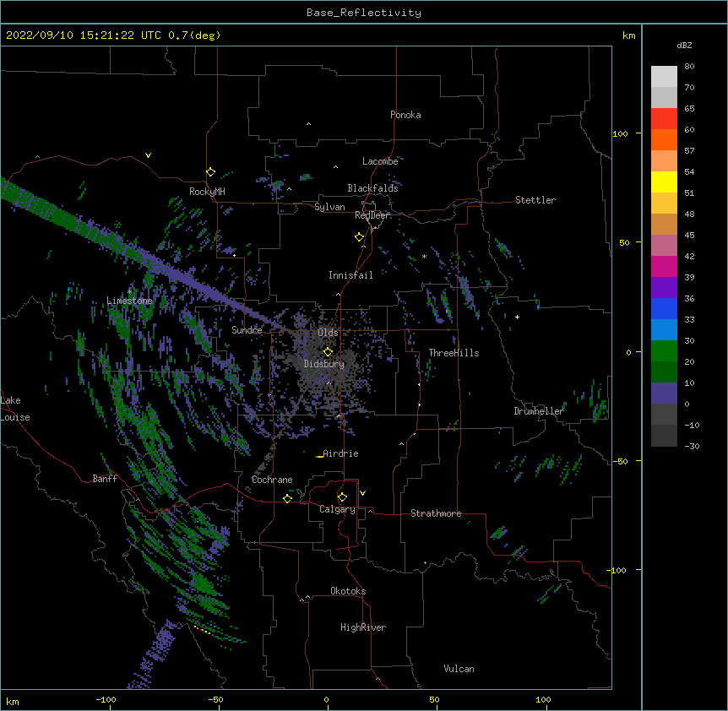
Task: Select the slate purple 0-10 dBZ legend swatch
Action: click(x=664, y=393)
